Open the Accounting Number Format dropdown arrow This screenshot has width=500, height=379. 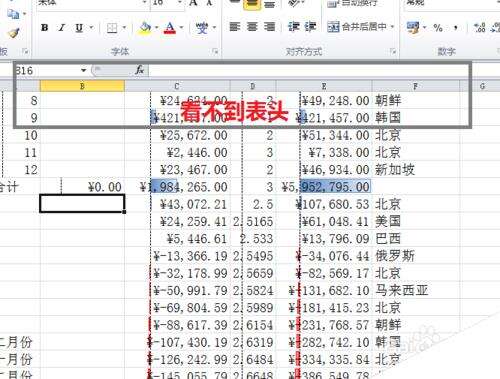425,28
